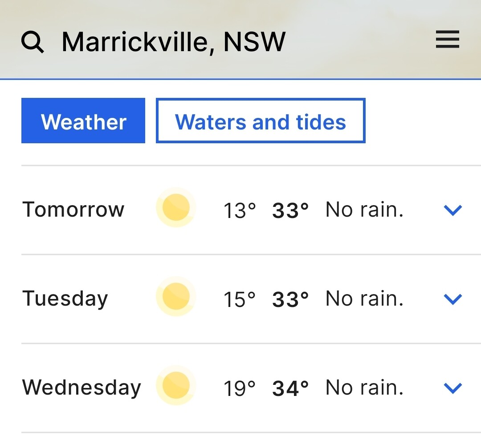This screenshot has width=481, height=448.
Task: Click the Marrickville, NSW location field
Action: [x=174, y=42]
